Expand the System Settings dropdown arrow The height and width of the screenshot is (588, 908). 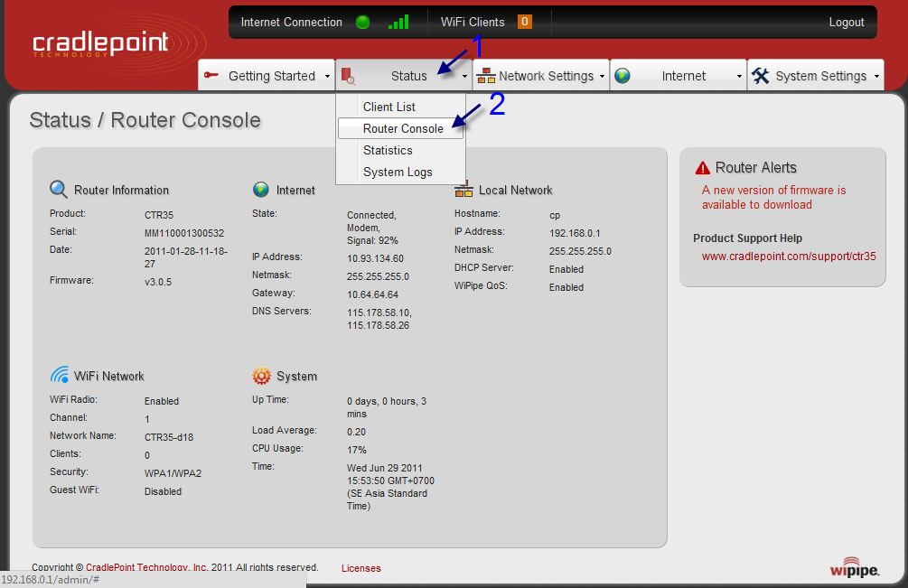tap(876, 77)
